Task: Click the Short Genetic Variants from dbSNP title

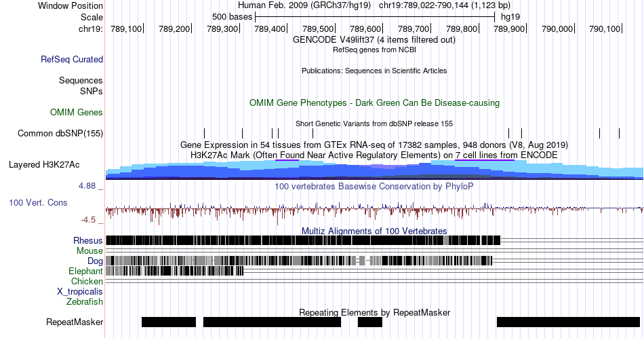Action: pyautogui.click(x=374, y=124)
